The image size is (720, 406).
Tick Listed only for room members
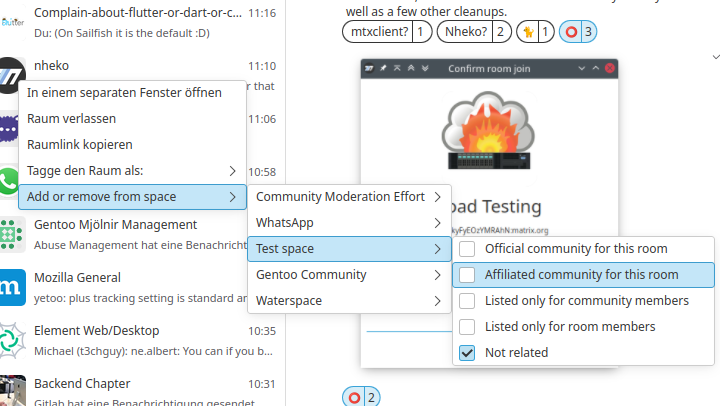click(467, 326)
